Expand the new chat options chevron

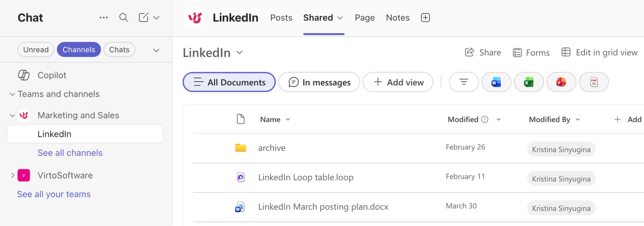156,17
